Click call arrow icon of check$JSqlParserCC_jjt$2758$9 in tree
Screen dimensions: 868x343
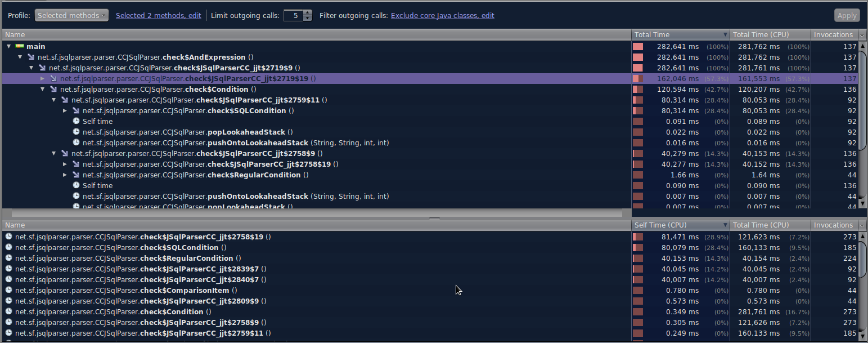point(65,154)
